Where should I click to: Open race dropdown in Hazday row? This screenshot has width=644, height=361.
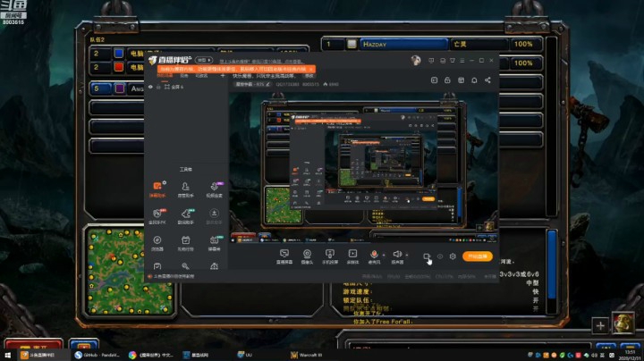coord(479,44)
